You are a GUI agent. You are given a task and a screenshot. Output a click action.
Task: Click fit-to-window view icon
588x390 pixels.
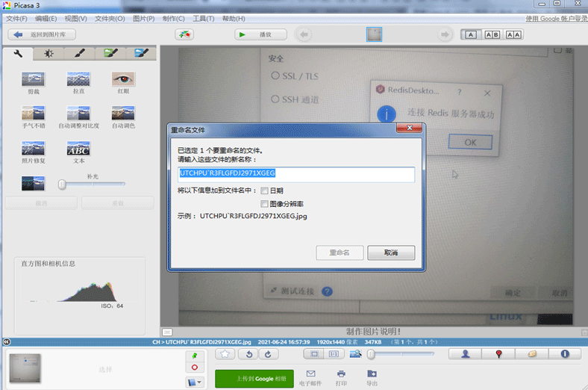tap(314, 354)
